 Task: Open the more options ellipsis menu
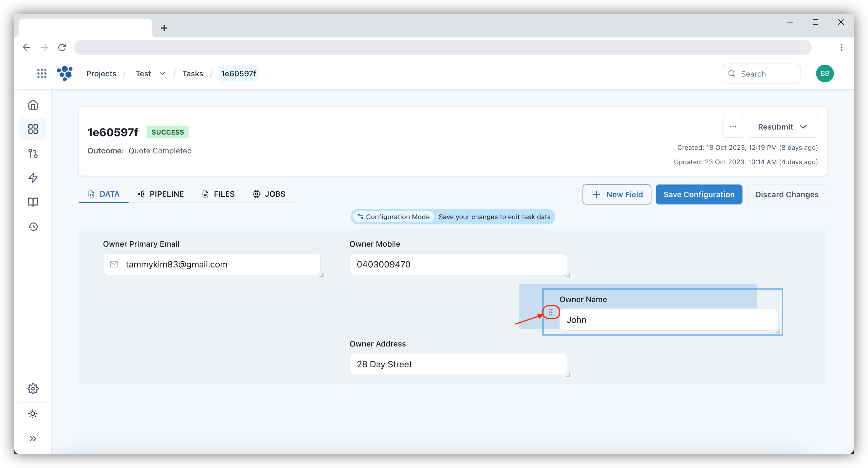(x=733, y=127)
